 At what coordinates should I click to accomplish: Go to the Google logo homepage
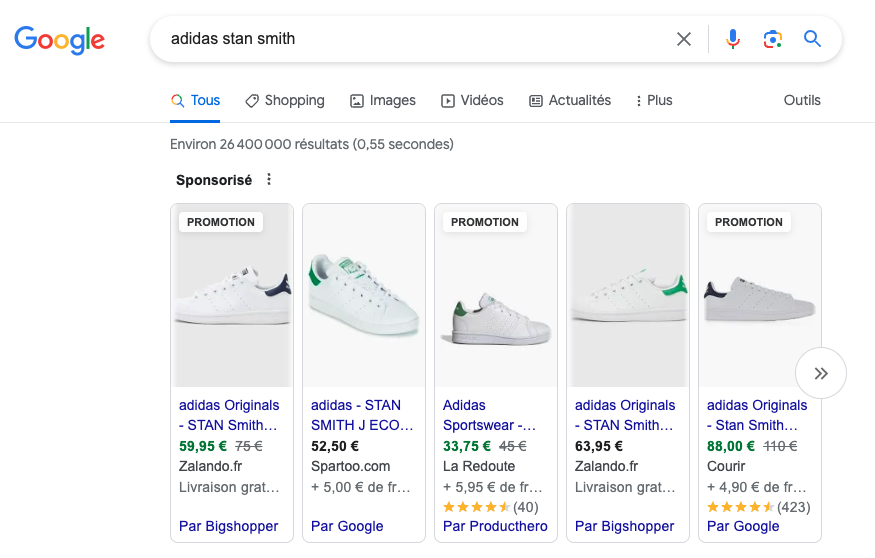(x=59, y=40)
